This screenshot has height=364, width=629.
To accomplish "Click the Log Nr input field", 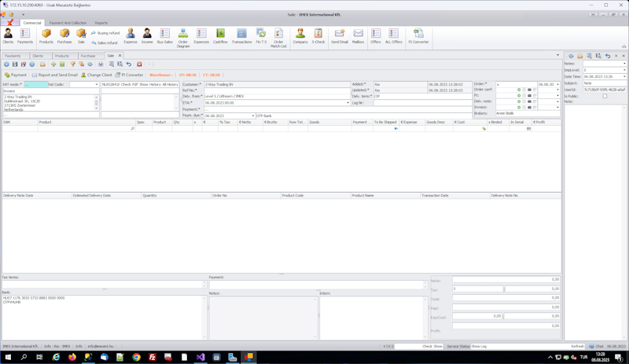I will click(x=422, y=103).
